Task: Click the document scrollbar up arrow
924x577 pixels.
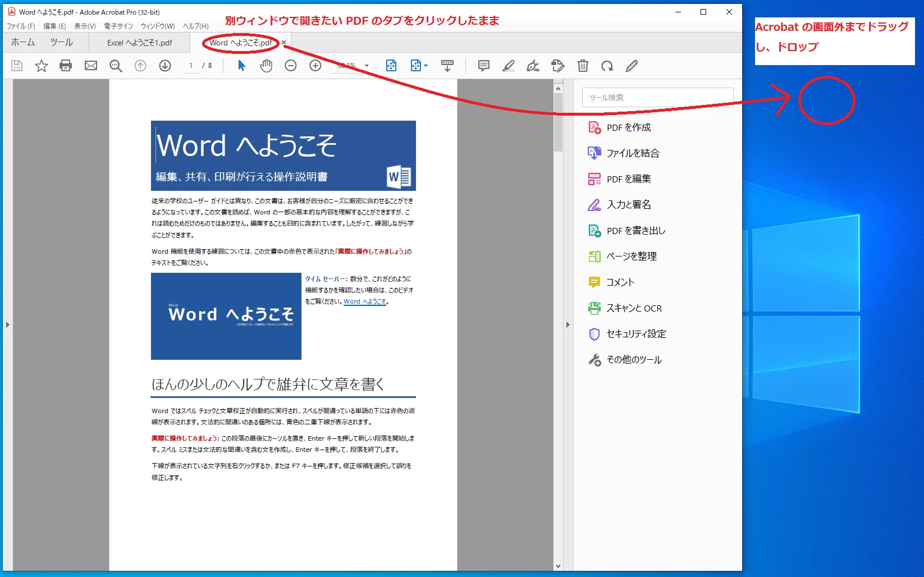Action: (x=558, y=88)
